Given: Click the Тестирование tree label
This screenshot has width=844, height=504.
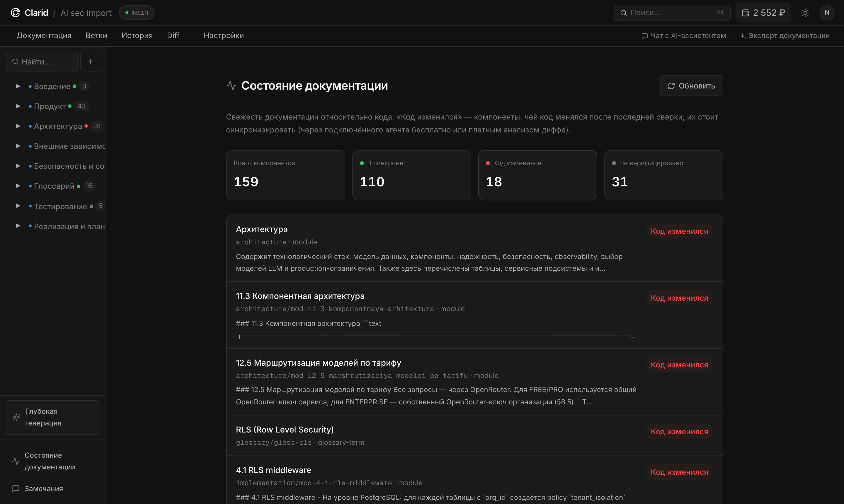Looking at the screenshot, I should coord(60,207).
